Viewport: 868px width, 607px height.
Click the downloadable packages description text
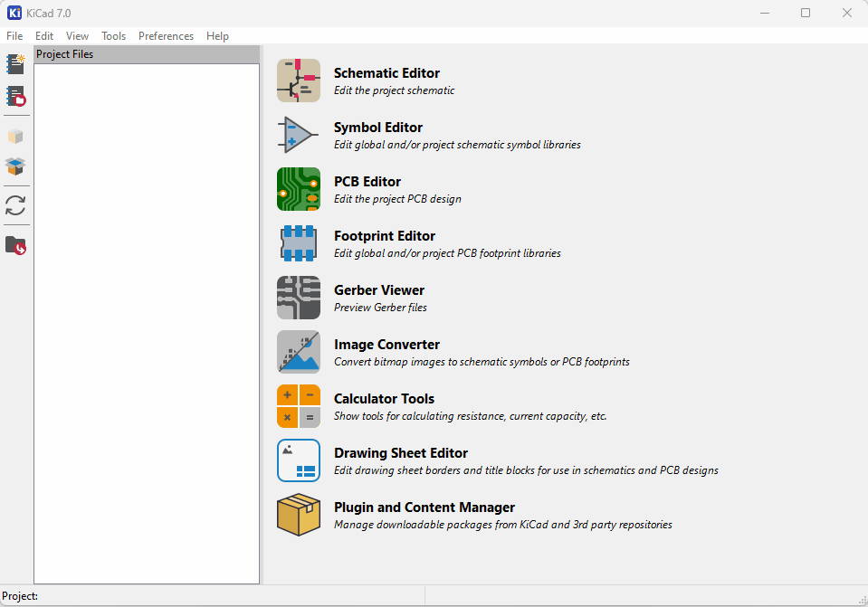[502, 524]
